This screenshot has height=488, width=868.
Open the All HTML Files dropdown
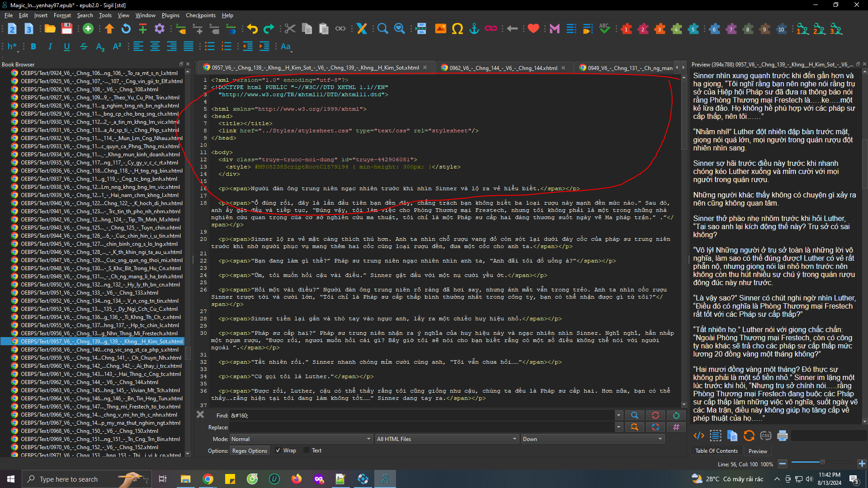[447, 439]
